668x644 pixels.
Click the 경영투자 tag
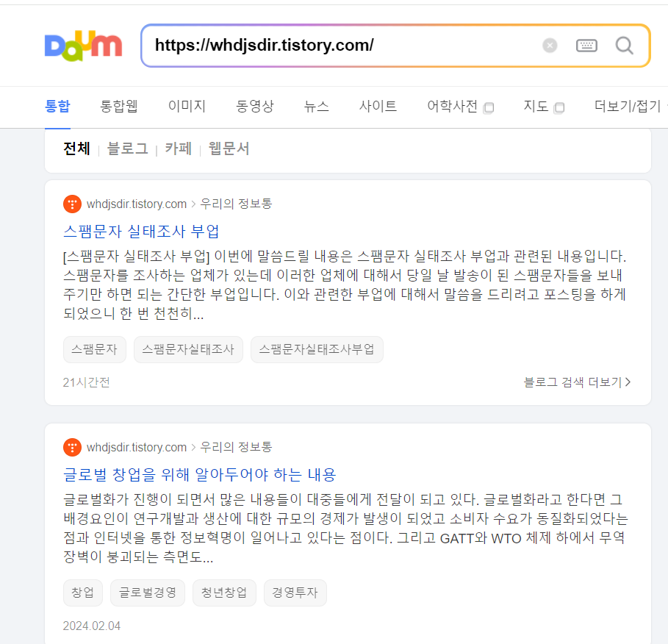point(295,593)
